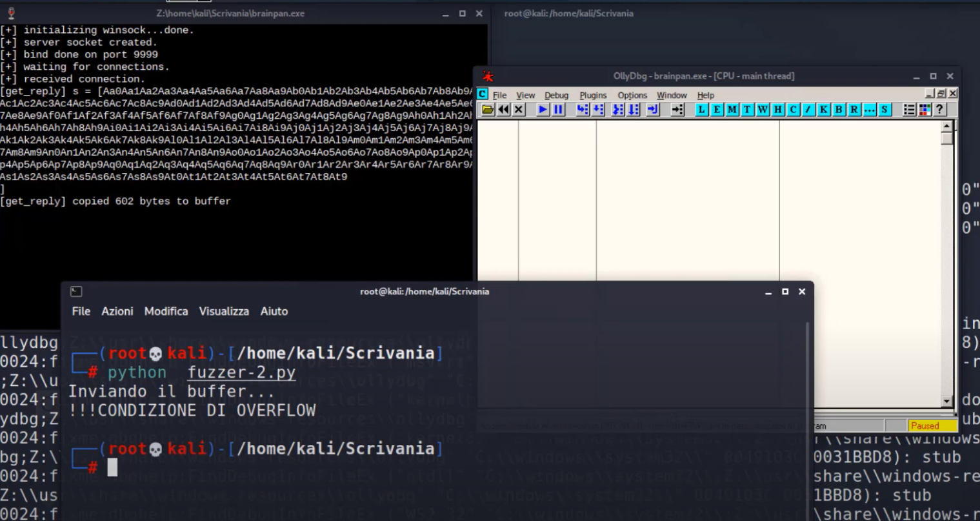Pause the debugged program in OllyDbg

(558, 110)
